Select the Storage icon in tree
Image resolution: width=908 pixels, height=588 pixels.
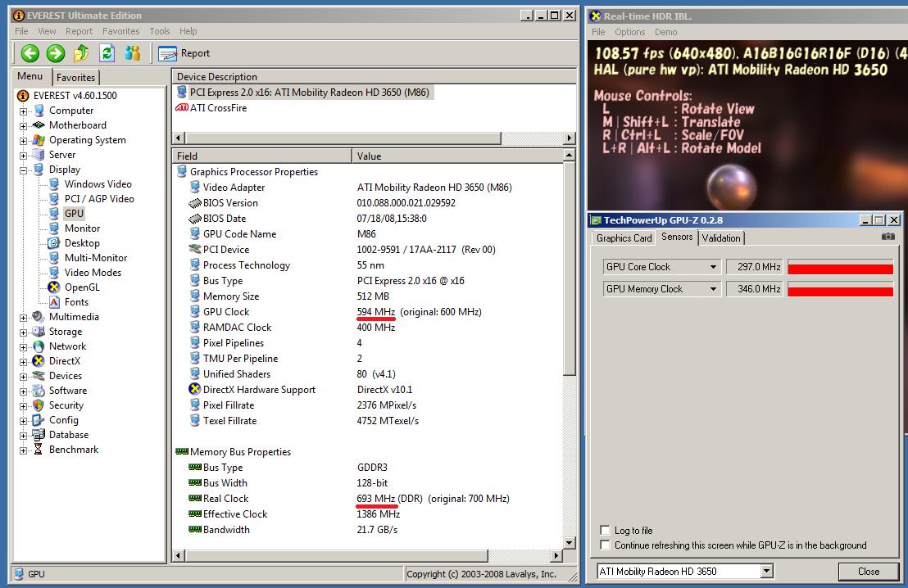pyautogui.click(x=39, y=332)
